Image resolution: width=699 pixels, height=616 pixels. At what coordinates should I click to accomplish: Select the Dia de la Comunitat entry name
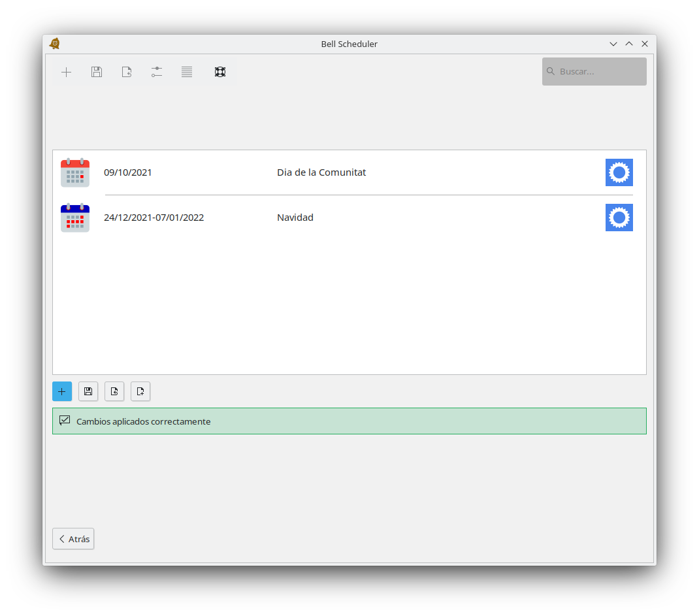[321, 172]
